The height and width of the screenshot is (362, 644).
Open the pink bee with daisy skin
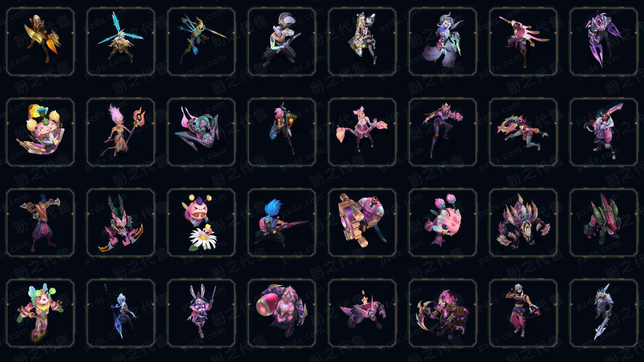(x=201, y=223)
